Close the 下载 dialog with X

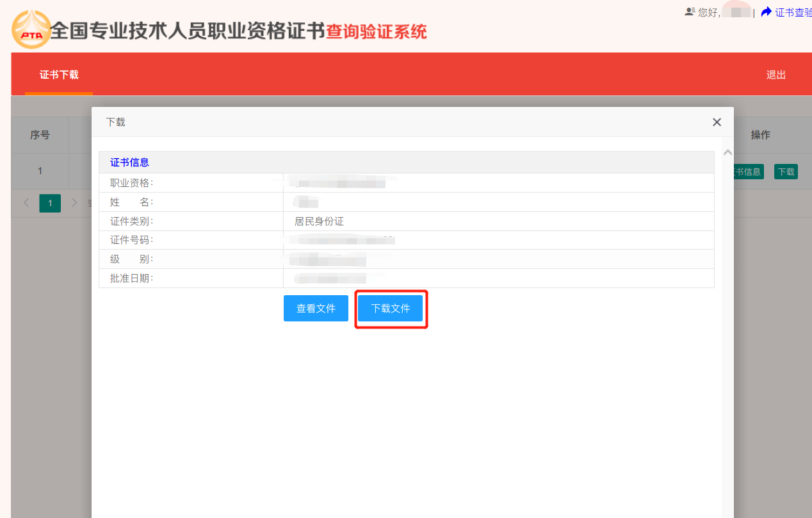click(717, 122)
